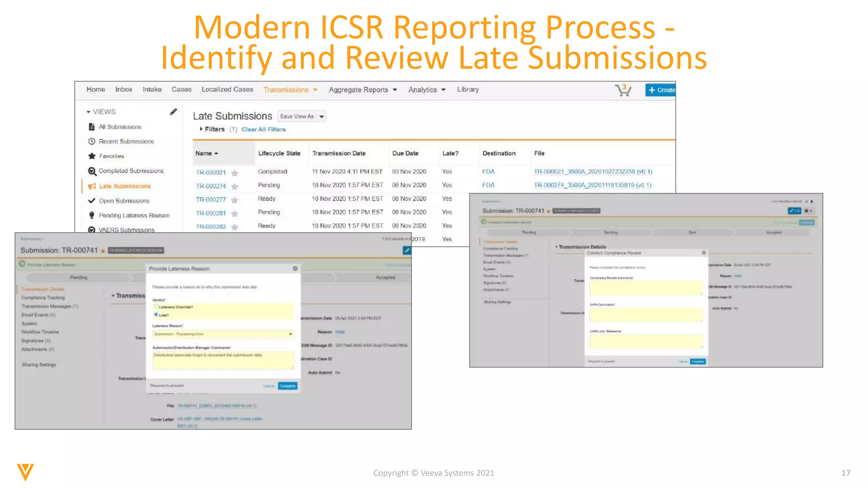Click Complete in Conduct Compliance Review dialog
The image size is (868, 488).
pyautogui.click(x=698, y=361)
